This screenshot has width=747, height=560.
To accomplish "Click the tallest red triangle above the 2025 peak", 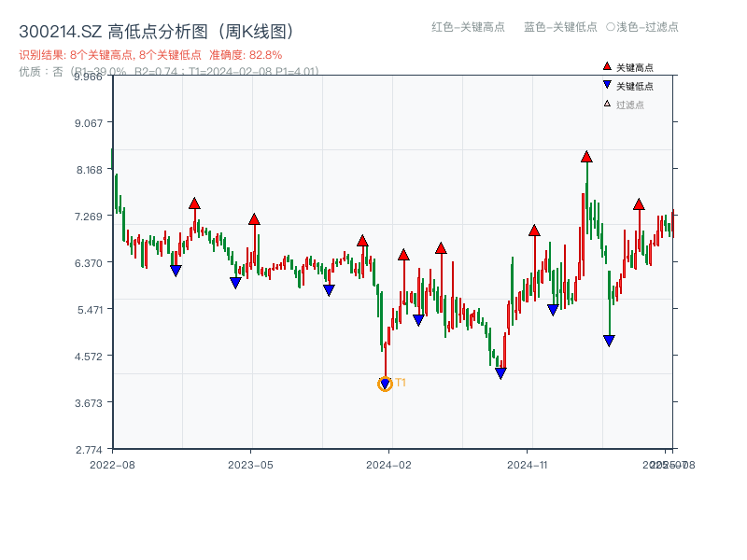I will click(586, 159).
